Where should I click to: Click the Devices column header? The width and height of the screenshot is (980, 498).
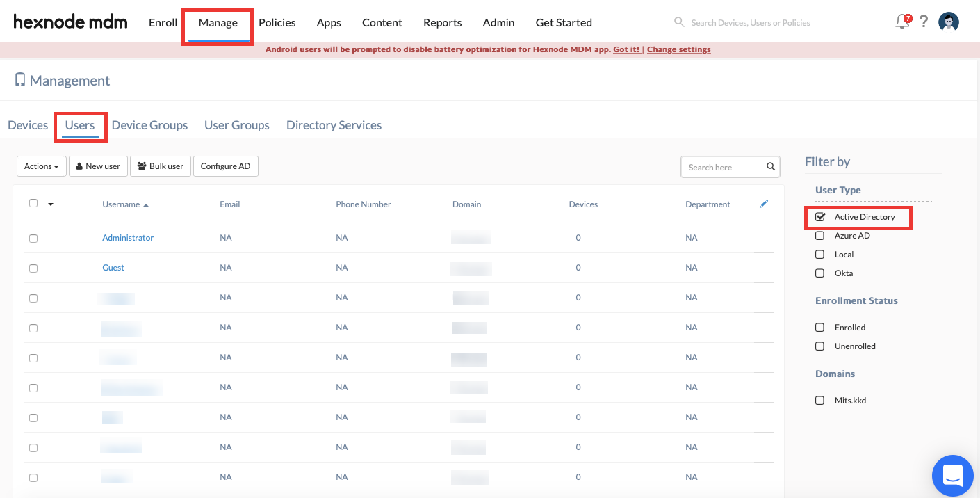(583, 204)
